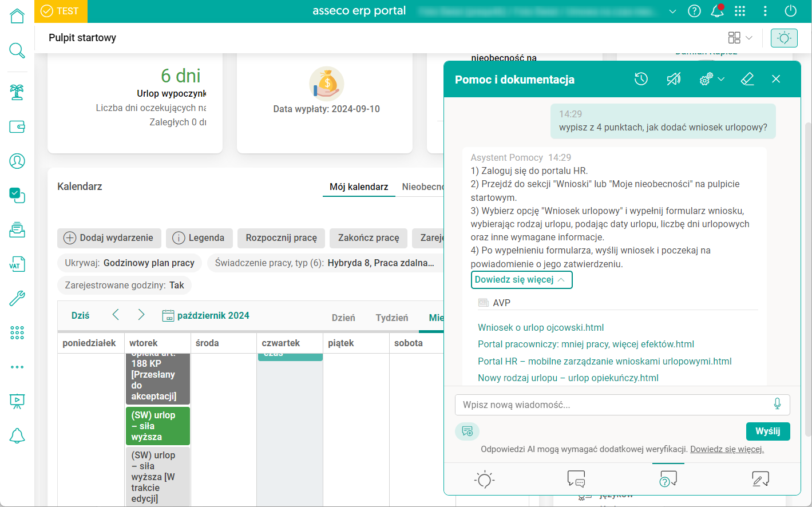This screenshot has height=507, width=812.
Task: Switch to the Mój kalendarz tab
Action: [359, 187]
